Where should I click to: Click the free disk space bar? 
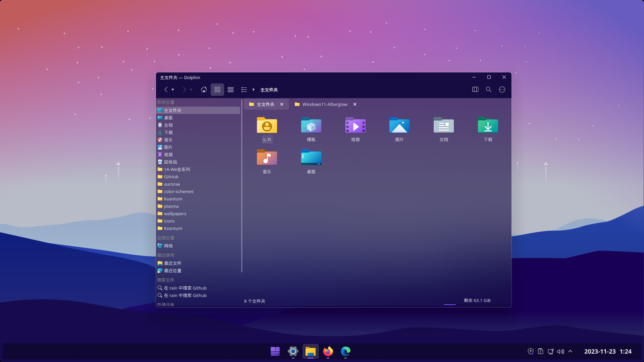pos(477,304)
